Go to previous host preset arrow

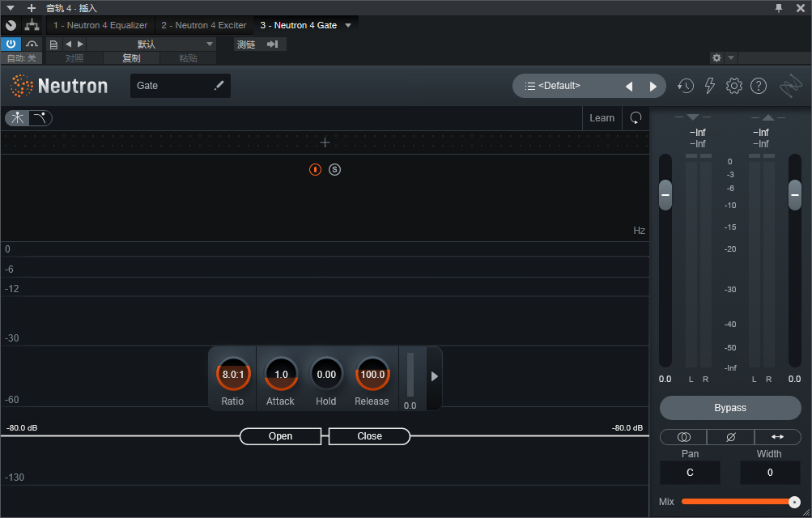68,44
